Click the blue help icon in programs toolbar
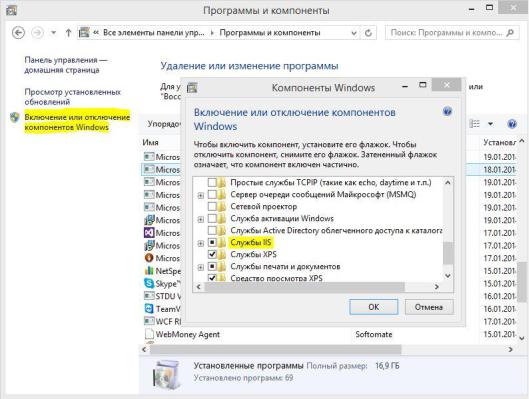This screenshot has width=529, height=399. (512, 124)
